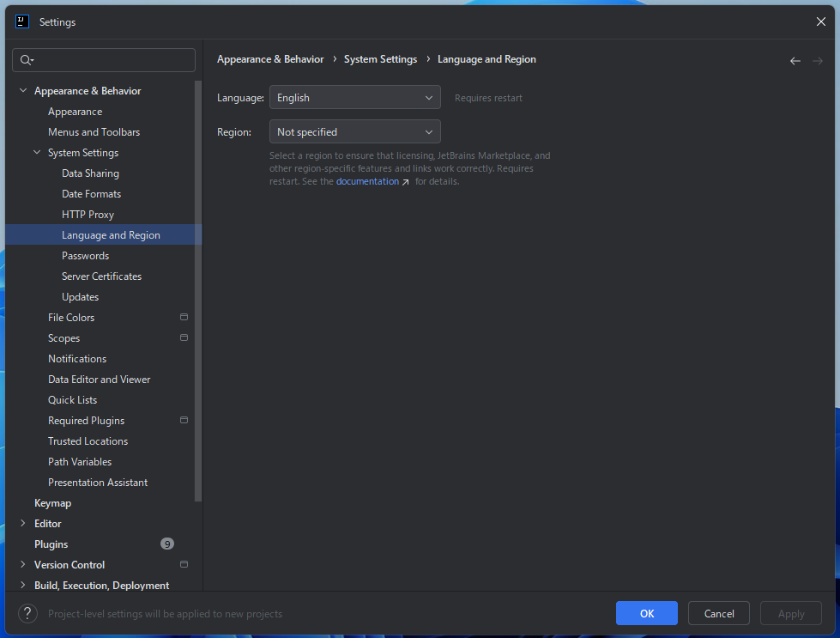Collapse the Appearance & Behavior section
The height and width of the screenshot is (638, 840).
coord(23,91)
